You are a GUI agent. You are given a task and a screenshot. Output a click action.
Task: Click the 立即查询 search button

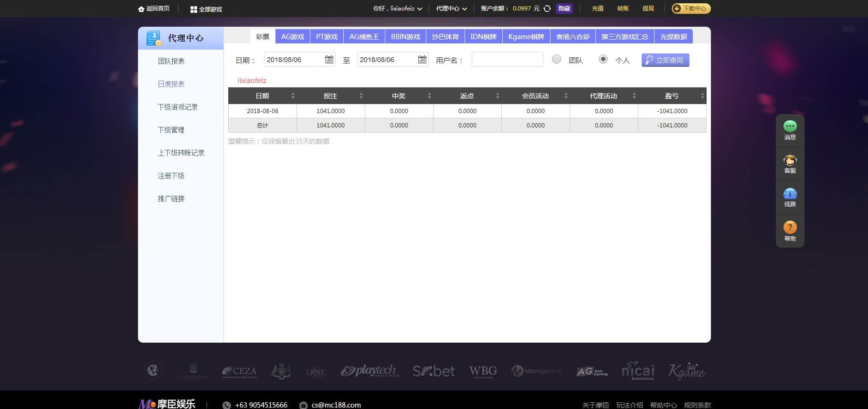pyautogui.click(x=665, y=60)
